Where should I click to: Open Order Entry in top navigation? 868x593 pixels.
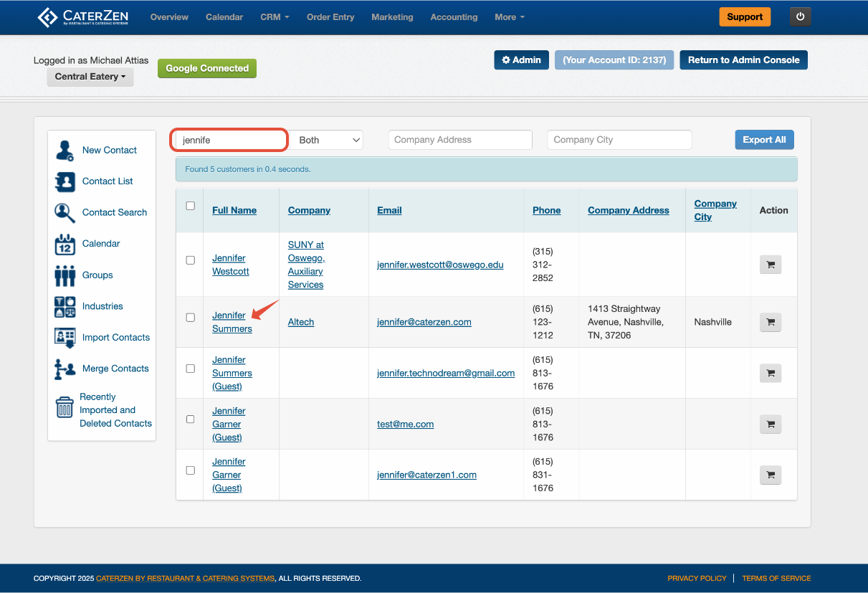330,17
